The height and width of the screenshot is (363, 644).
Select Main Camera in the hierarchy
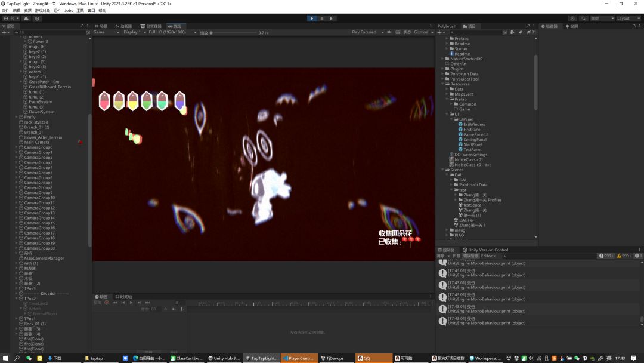(x=36, y=142)
